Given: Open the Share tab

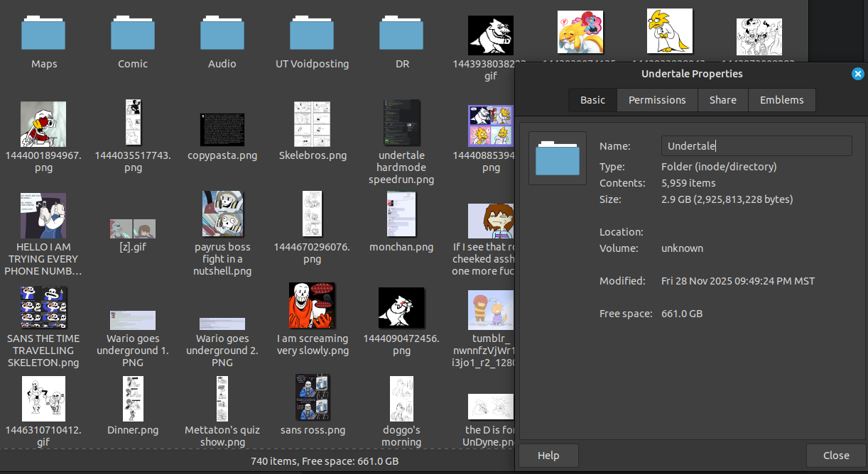Looking at the screenshot, I should pyautogui.click(x=722, y=100).
